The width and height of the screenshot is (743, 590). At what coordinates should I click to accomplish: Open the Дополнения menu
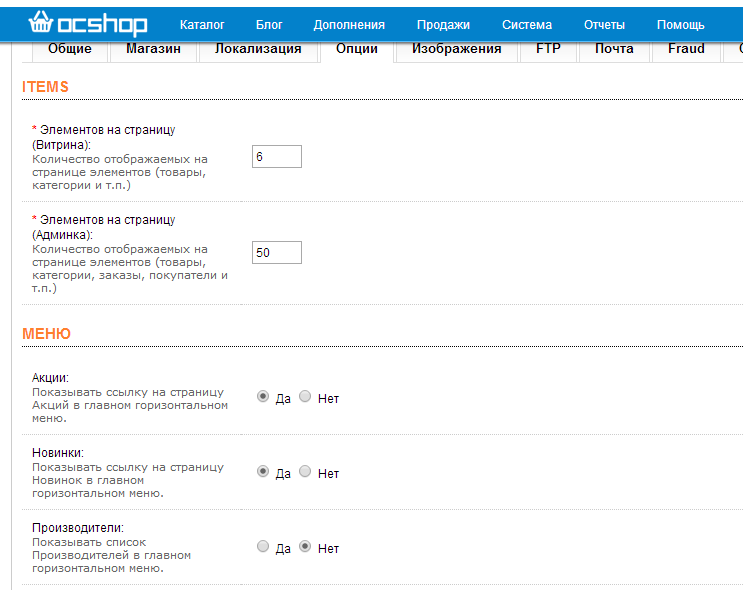[349, 25]
